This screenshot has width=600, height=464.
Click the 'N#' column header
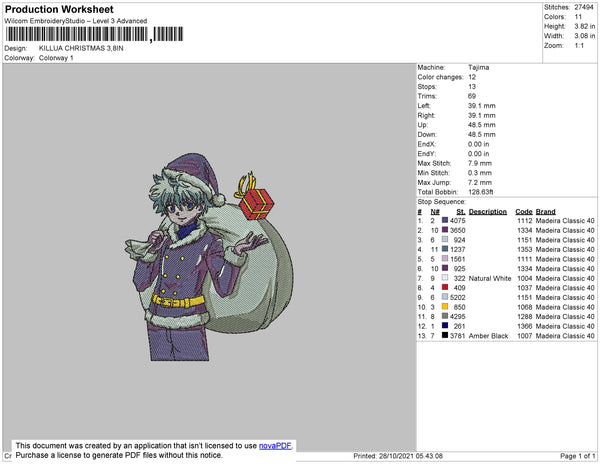(x=435, y=212)
